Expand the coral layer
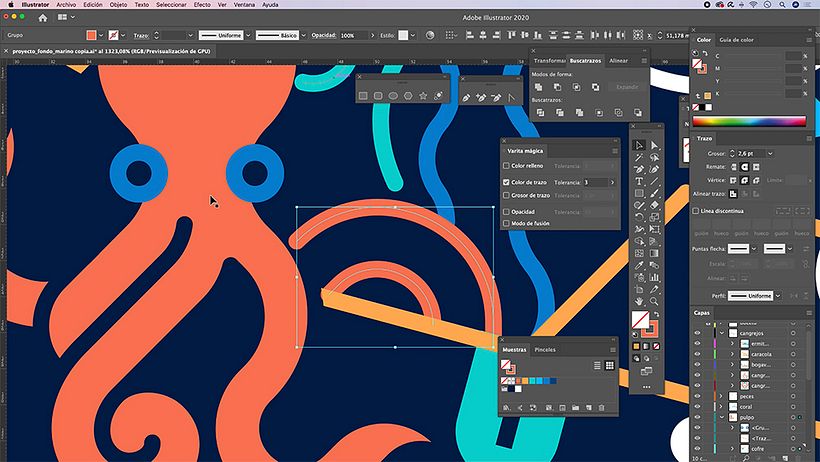This screenshot has height=462, width=820. click(x=722, y=407)
